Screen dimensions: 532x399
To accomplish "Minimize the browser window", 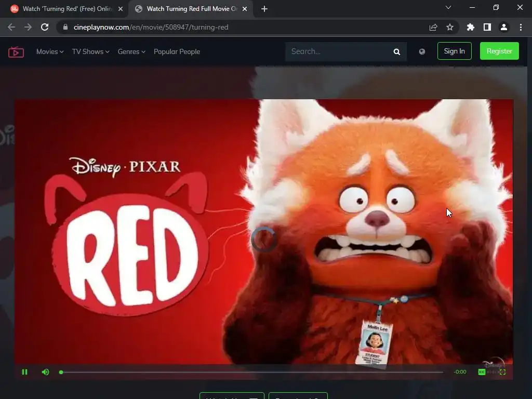I will coord(472,7).
